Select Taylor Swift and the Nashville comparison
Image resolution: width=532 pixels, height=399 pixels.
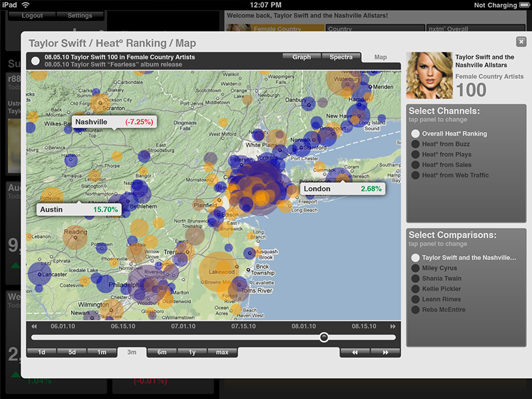coord(464,258)
